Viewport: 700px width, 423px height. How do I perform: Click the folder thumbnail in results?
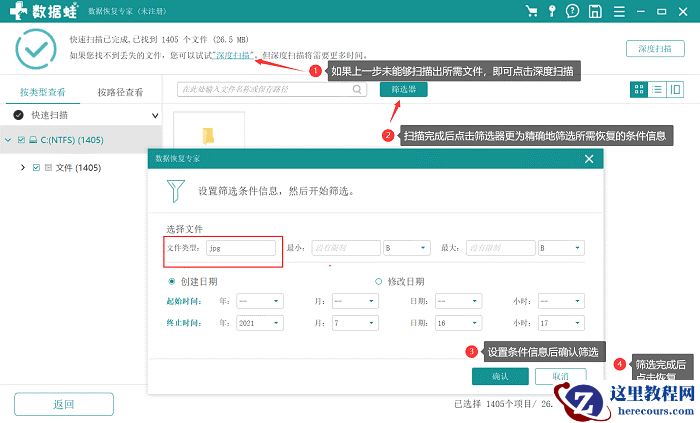coord(208,135)
